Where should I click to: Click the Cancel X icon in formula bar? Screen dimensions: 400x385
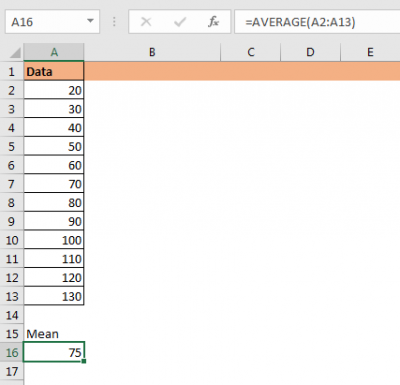tap(146, 22)
